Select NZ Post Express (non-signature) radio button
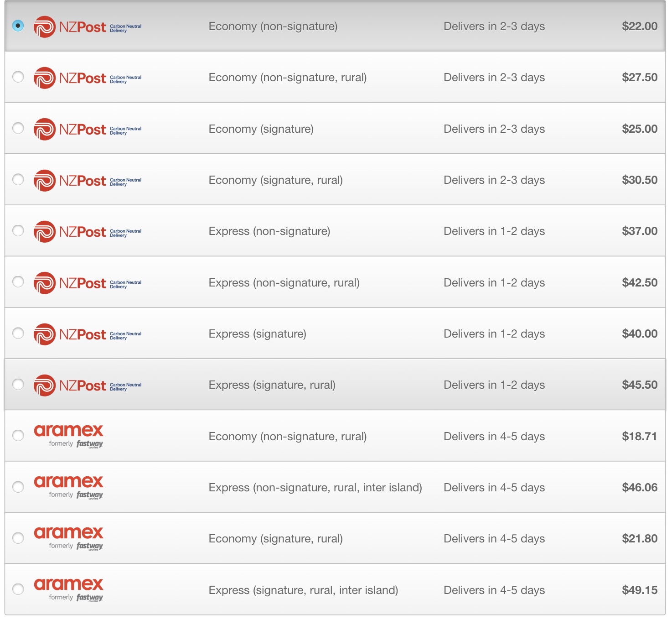This screenshot has width=672, height=620. [x=18, y=231]
